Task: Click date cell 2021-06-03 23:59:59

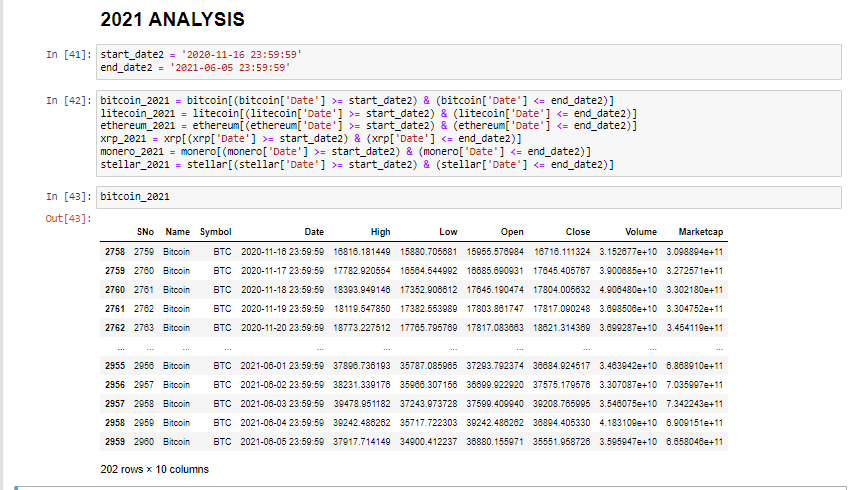Action: (282, 404)
